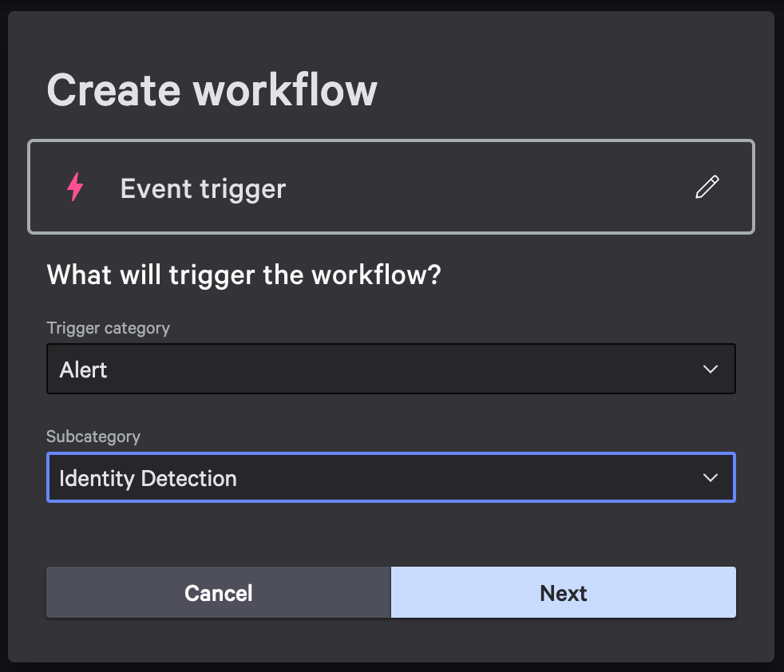Screen dimensions: 784x672
Task: Click the lightning icon beside Event trigger label
Action: pos(74,187)
